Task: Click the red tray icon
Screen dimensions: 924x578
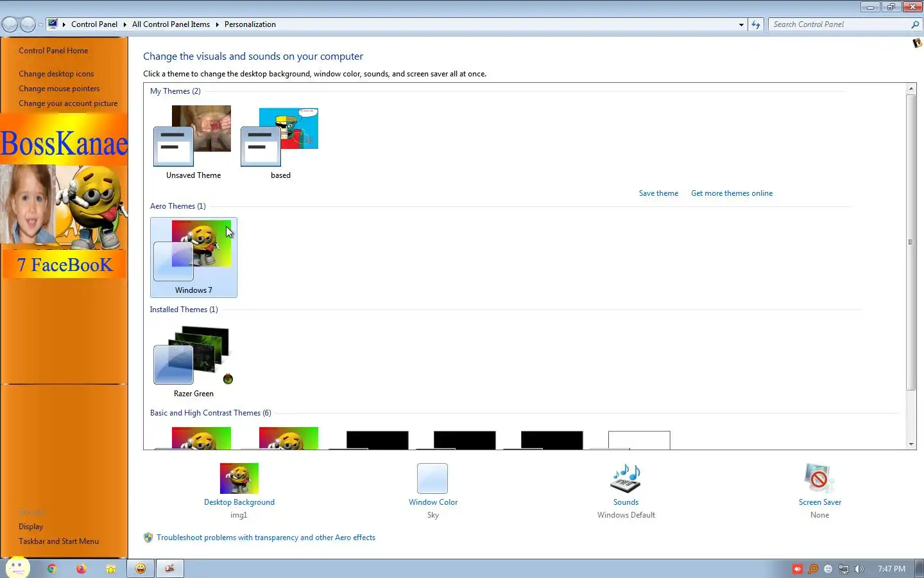Action: pyautogui.click(x=798, y=569)
